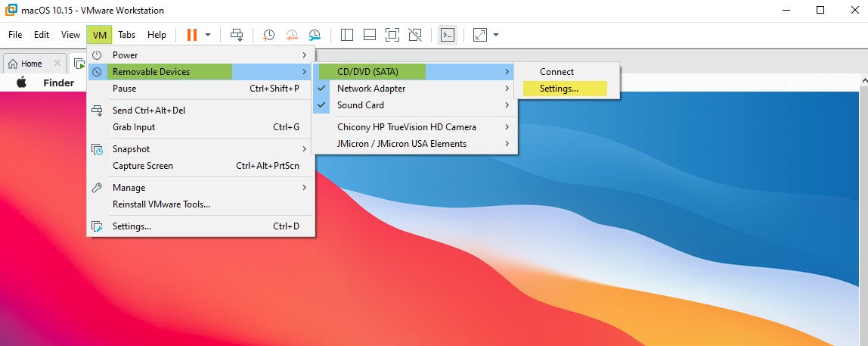This screenshot has height=346, width=868.
Task: Click the Apple logo in macOS menu bar
Action: click(x=22, y=83)
